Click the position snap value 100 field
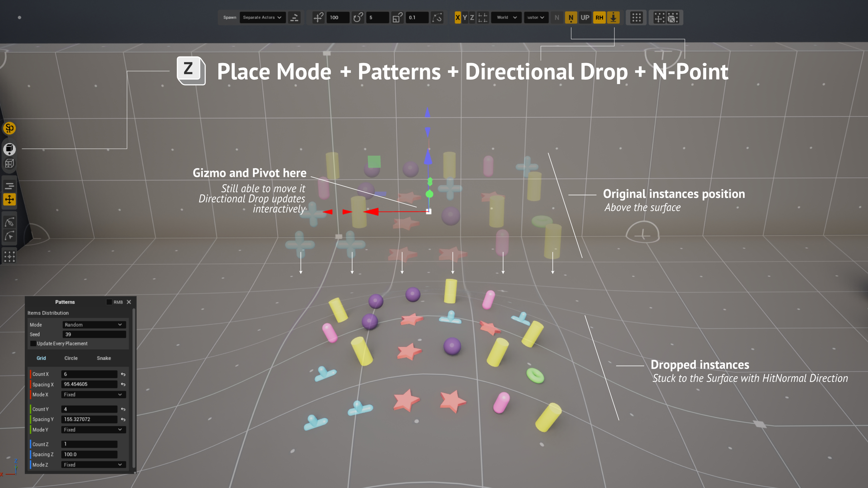This screenshot has height=488, width=868. [337, 17]
